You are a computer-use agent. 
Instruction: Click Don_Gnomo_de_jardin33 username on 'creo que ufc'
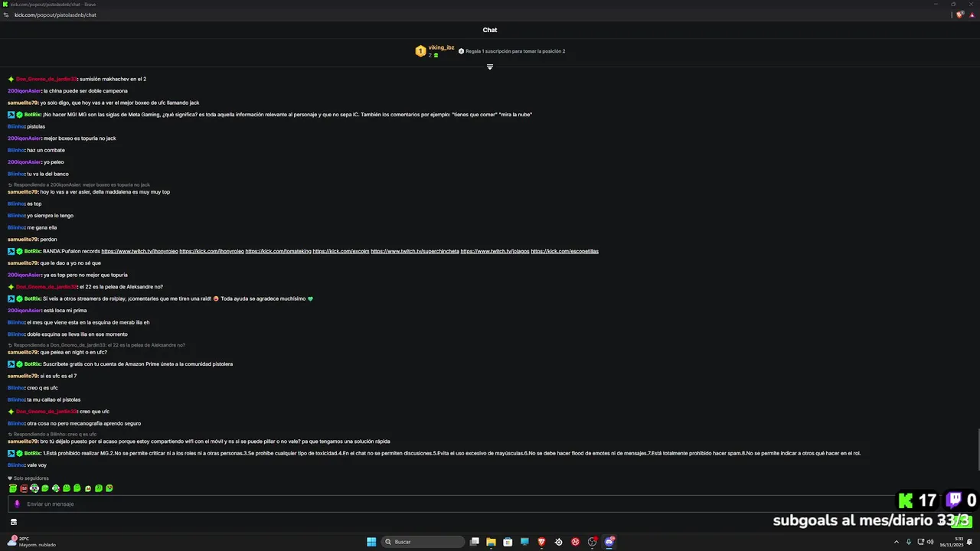[47, 412]
